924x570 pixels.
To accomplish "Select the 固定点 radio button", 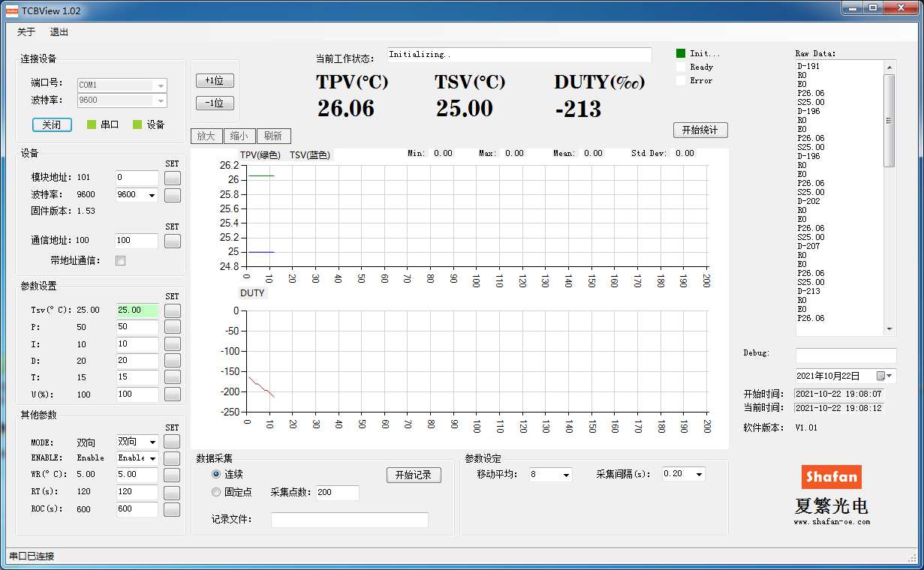I will click(x=216, y=493).
